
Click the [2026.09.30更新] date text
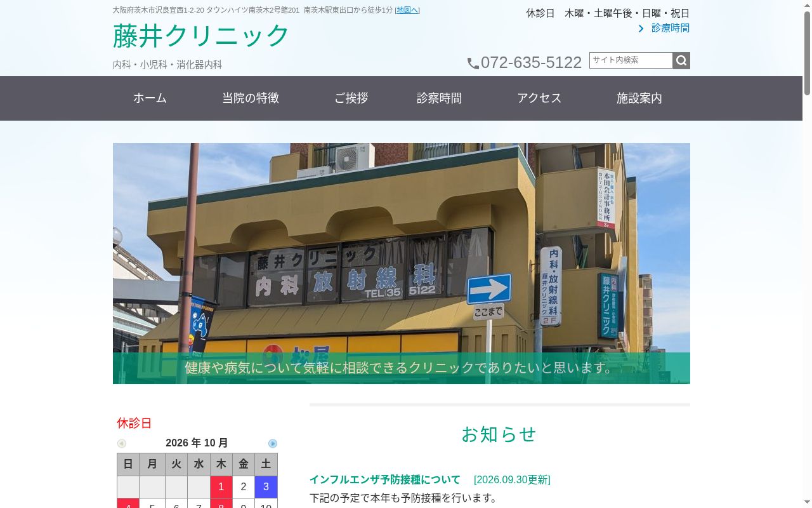pos(512,479)
